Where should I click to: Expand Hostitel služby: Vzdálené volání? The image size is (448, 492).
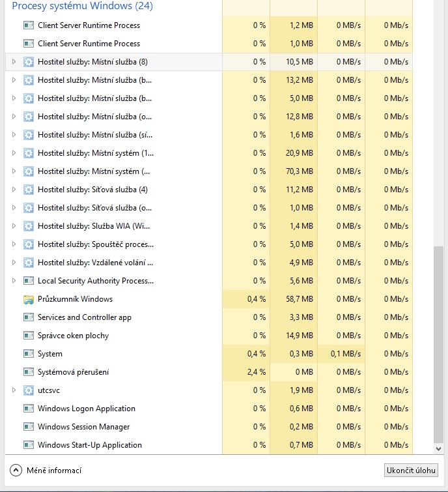[x=14, y=262]
